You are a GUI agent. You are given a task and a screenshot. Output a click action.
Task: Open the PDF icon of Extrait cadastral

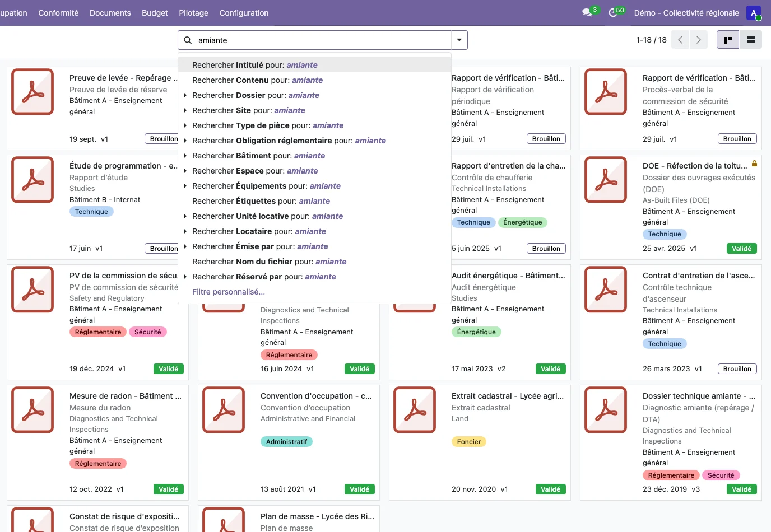pos(415,409)
